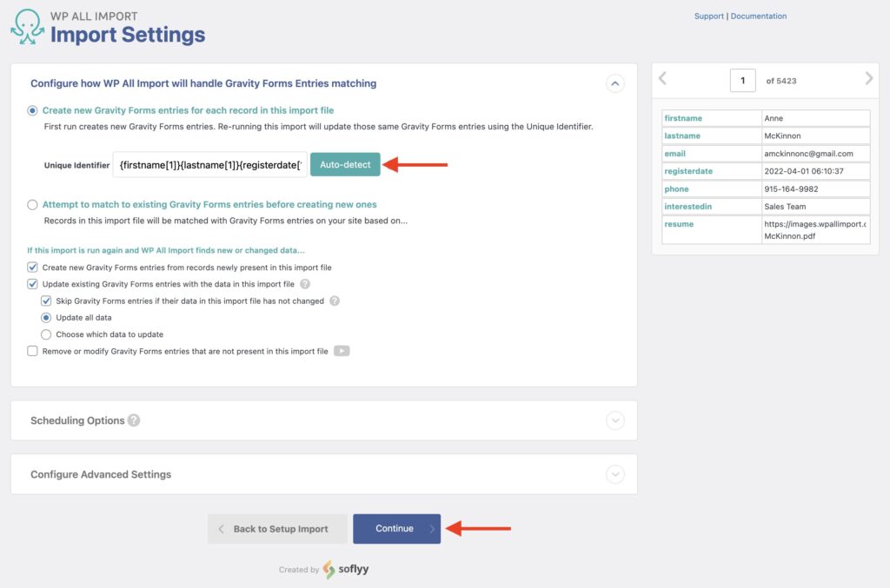The image size is (890, 588).
Task: Click the value 915-164-9982
Action: (x=791, y=188)
